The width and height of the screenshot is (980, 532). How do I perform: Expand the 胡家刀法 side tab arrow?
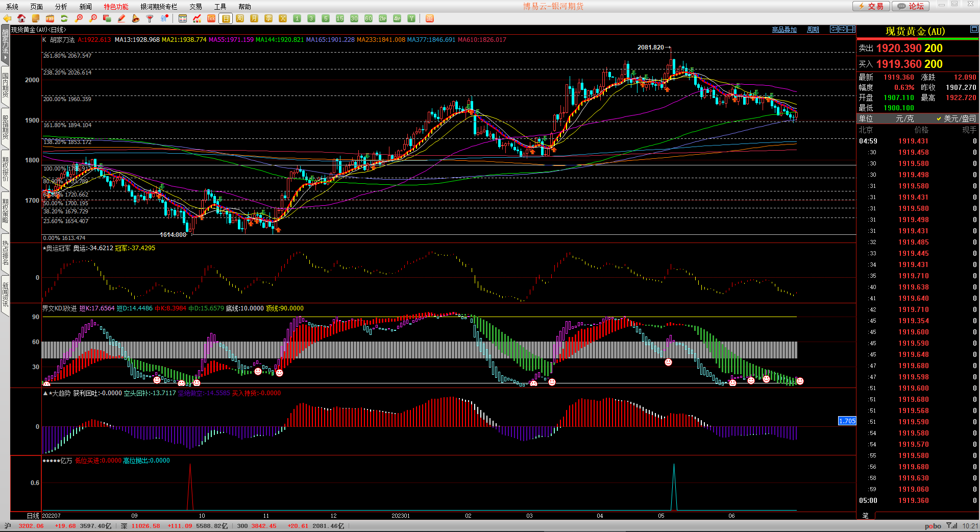tap(5, 57)
